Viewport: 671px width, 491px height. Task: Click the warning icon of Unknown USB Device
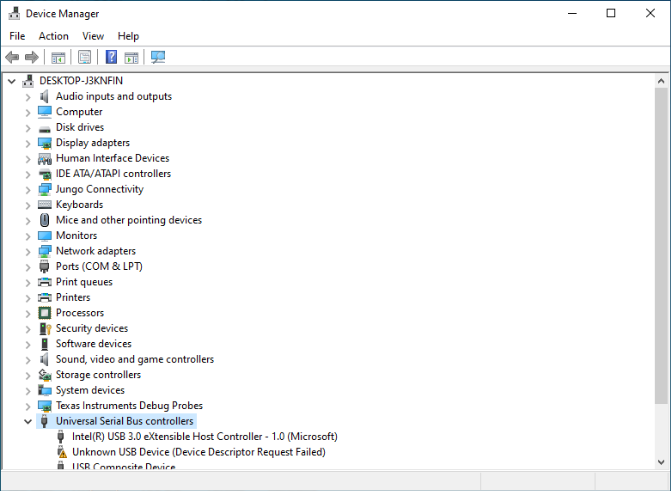(62, 452)
